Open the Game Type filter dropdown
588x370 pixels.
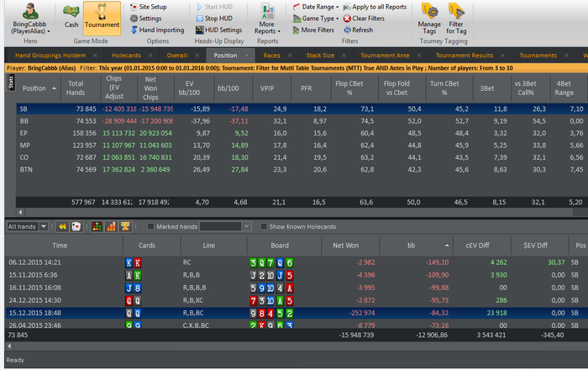point(316,18)
